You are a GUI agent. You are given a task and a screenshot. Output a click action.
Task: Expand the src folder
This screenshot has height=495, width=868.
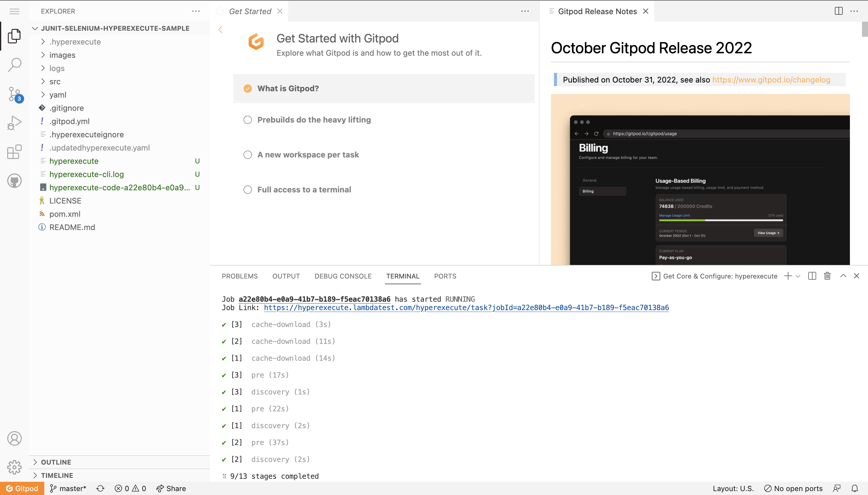(x=55, y=82)
